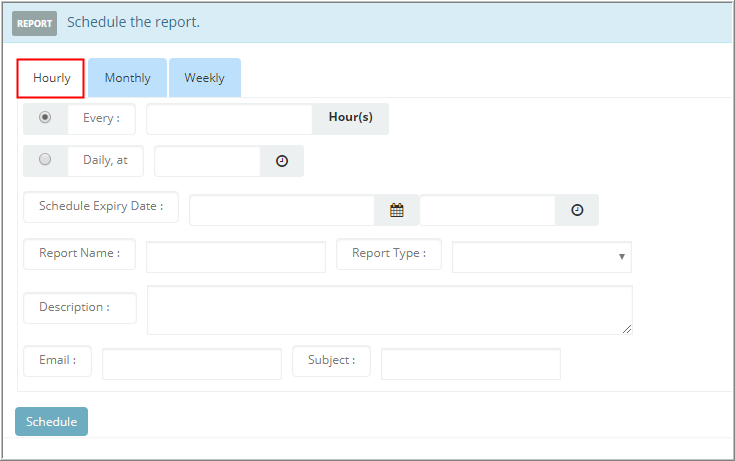Focus the Description text area
Image resolution: width=735 pixels, height=461 pixels.
tap(390, 310)
